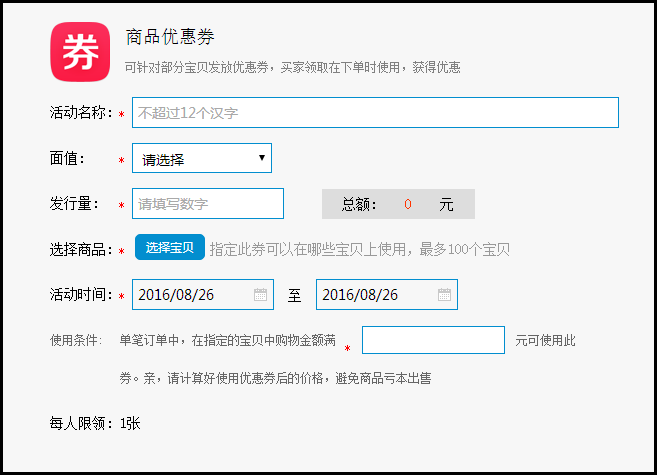Click the 发行量 label
This screenshot has width=657, height=475.
[x=74, y=204]
